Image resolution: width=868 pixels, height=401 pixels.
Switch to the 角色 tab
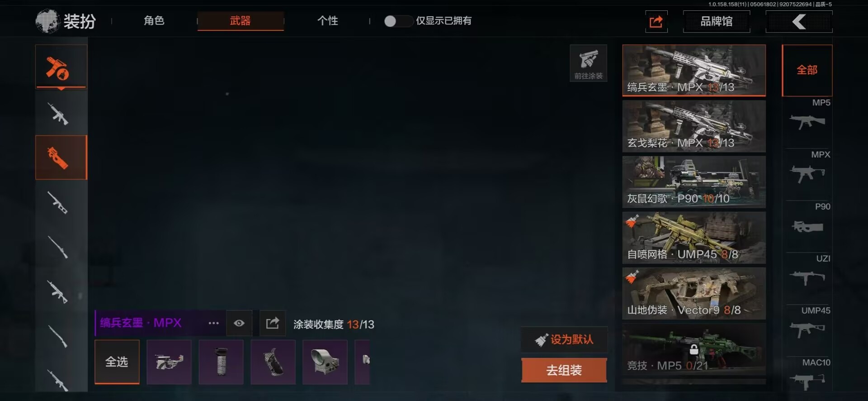[154, 21]
